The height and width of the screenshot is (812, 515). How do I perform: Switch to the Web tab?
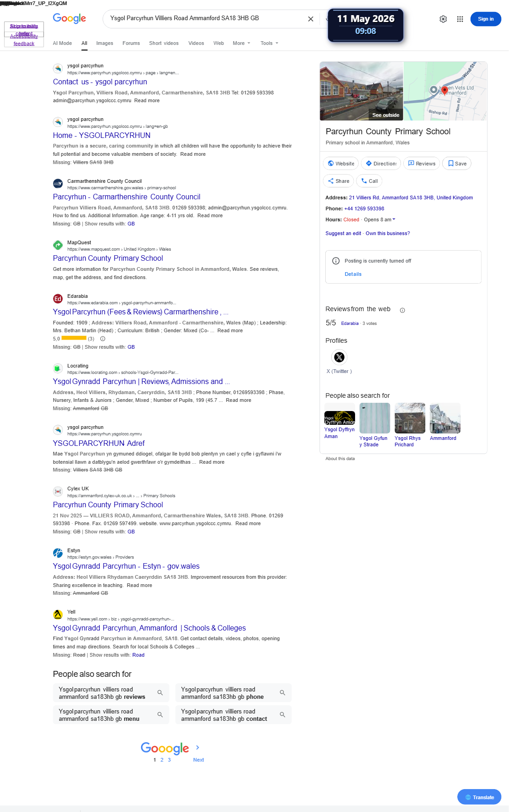[x=219, y=43]
